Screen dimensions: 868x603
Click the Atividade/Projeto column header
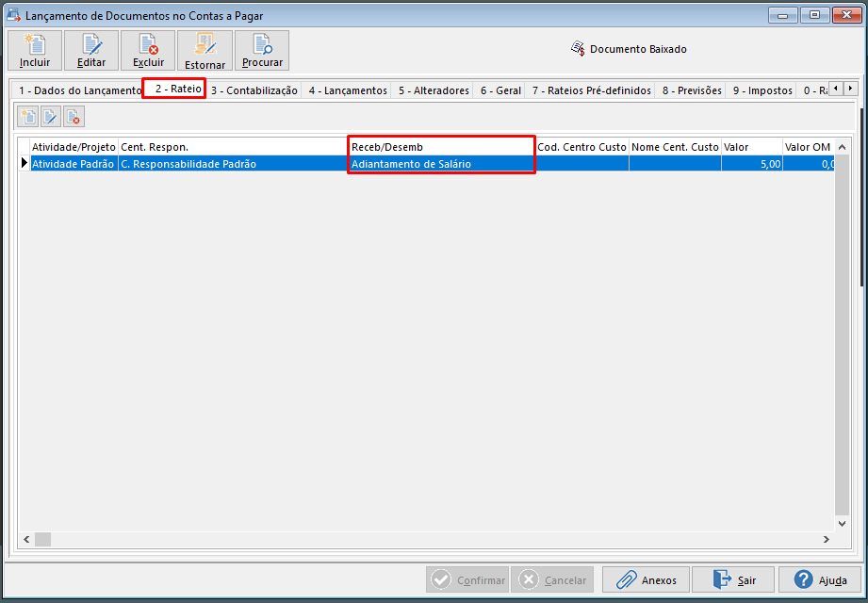coord(74,147)
